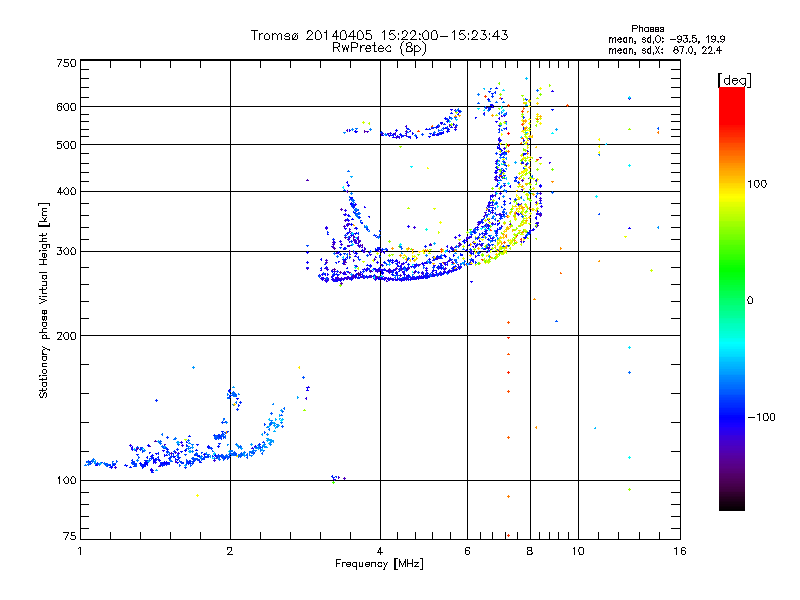
Task: Click the '[deg]' colorbar unit label
Action: pos(734,80)
